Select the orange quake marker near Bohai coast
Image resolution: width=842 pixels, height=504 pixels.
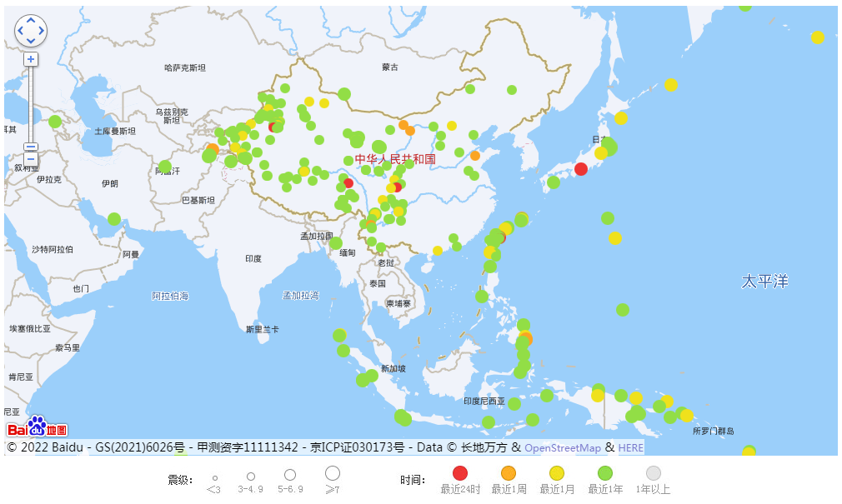(474, 156)
